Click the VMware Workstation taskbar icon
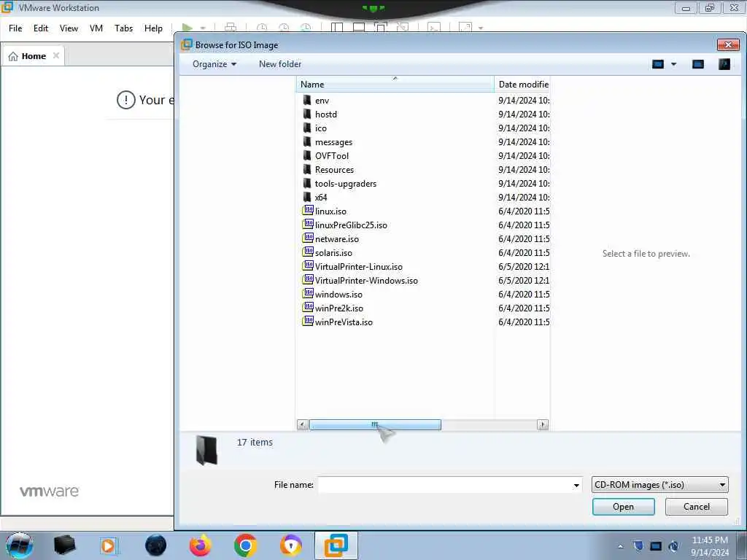 (336, 545)
